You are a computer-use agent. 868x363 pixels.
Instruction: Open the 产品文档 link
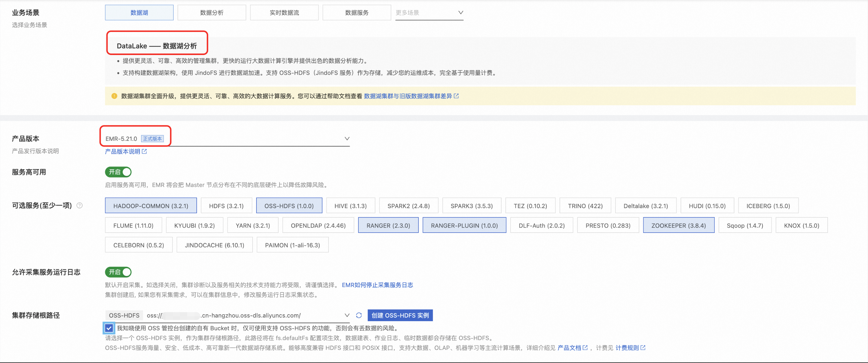pos(569,347)
